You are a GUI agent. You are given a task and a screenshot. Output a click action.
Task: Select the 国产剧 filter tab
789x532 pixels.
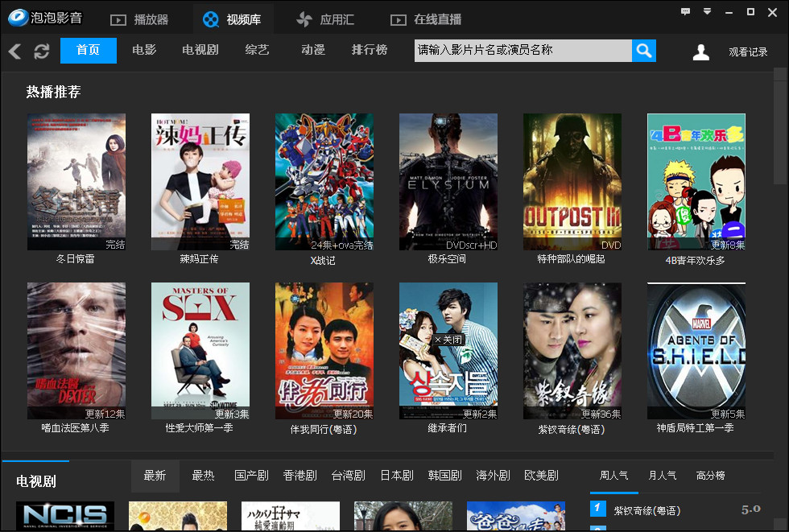(251, 476)
